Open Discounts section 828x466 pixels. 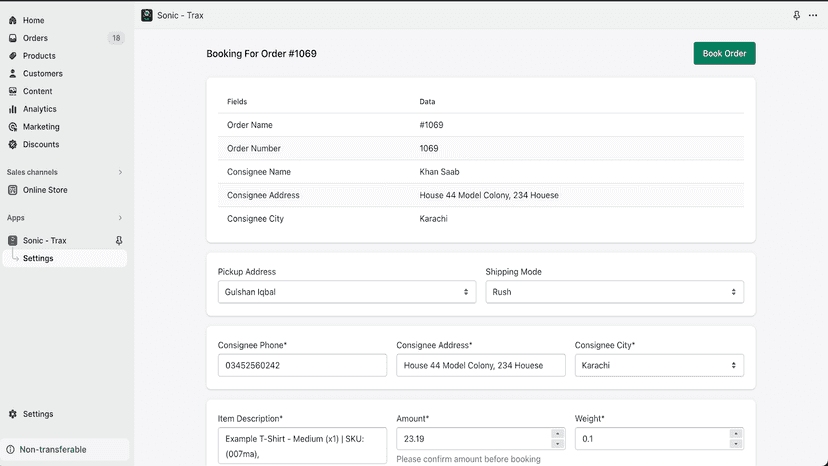tap(41, 144)
